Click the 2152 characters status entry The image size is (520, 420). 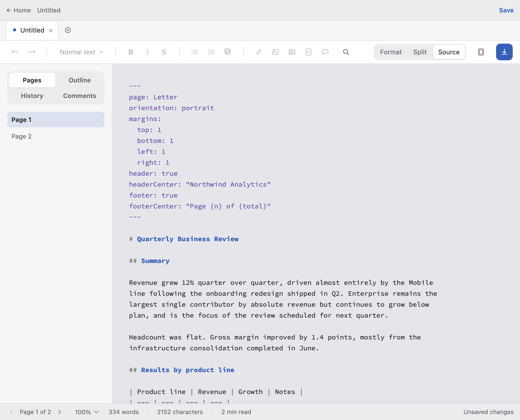[180, 412]
